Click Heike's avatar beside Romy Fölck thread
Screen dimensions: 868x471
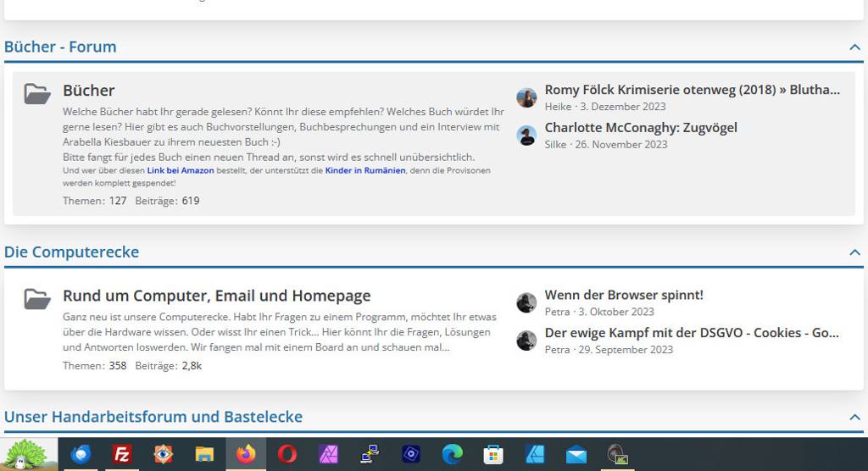point(526,97)
